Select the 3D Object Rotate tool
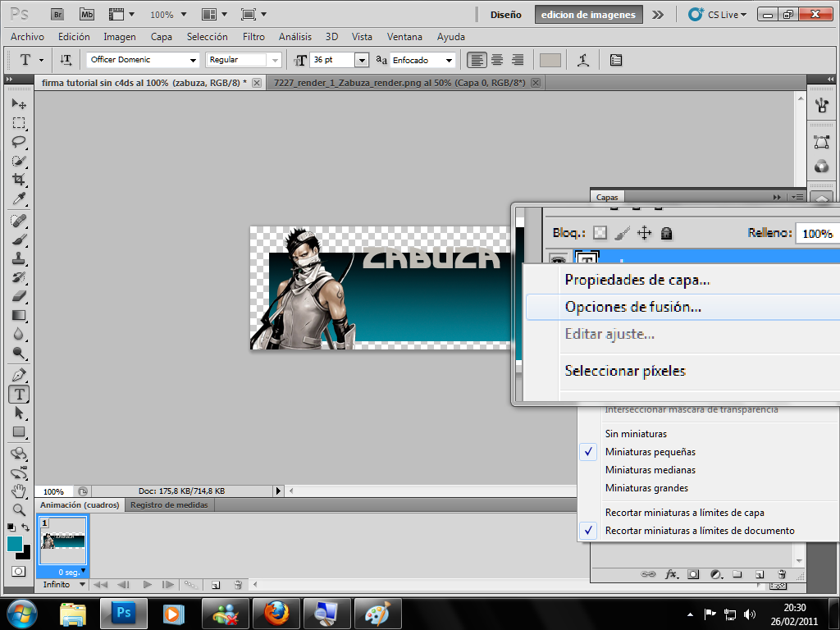The height and width of the screenshot is (630, 840). (x=19, y=454)
